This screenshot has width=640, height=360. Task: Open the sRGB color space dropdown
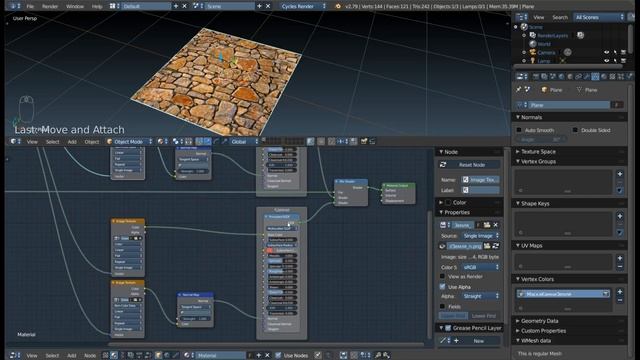(x=480, y=267)
